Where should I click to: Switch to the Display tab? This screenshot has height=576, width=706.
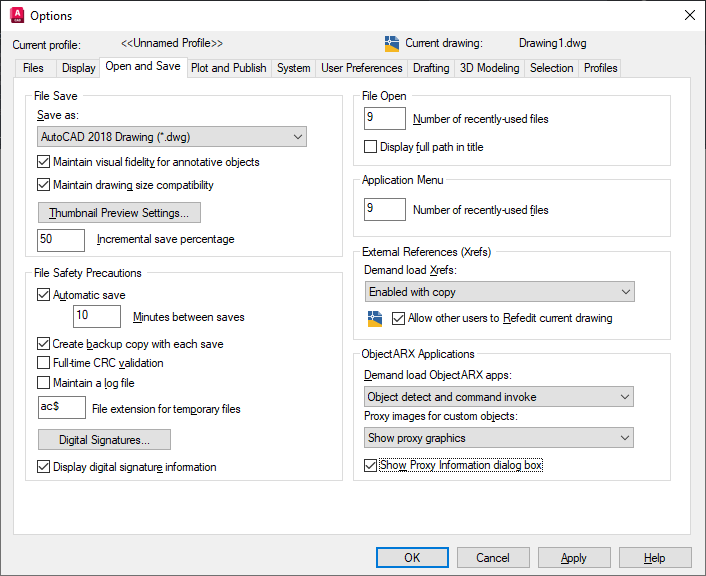coord(78,68)
